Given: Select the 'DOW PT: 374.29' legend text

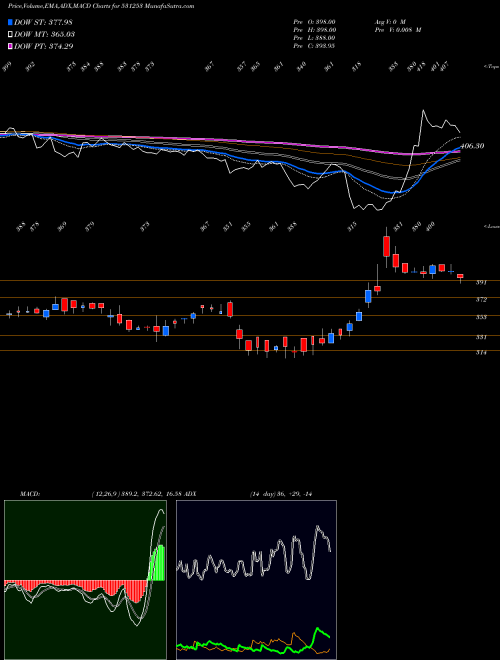Looking at the screenshot, I should [x=43, y=46].
